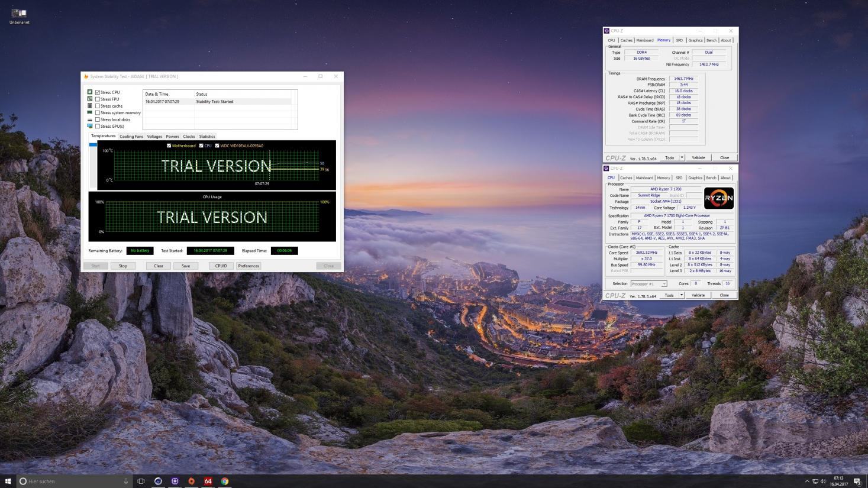Open the Unbenannt desktop icon

coord(19,15)
